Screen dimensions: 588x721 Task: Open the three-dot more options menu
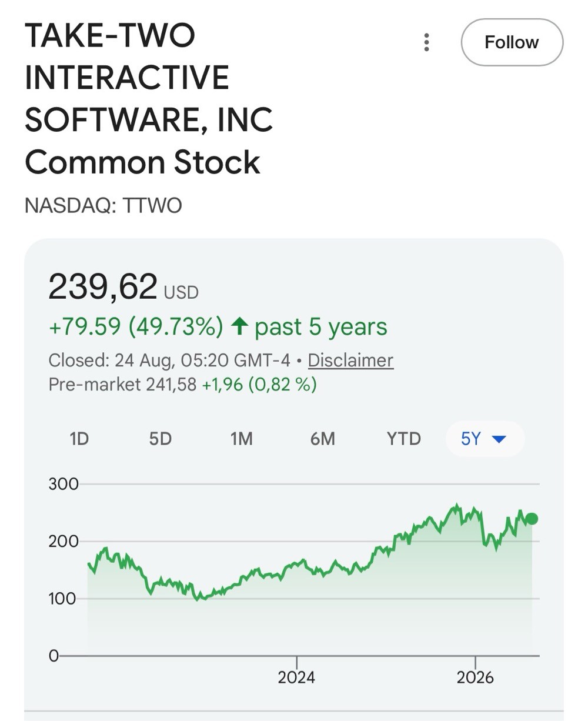[426, 42]
